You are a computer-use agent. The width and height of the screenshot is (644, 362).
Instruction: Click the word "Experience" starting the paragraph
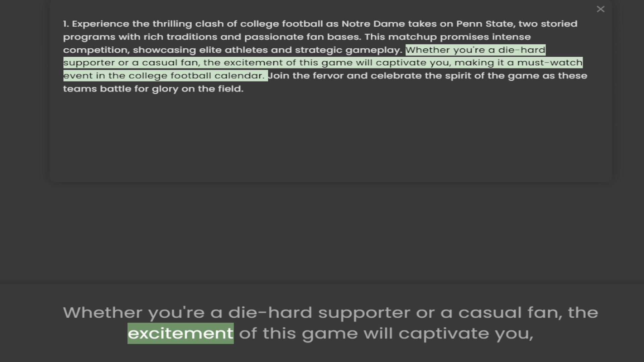(x=100, y=24)
